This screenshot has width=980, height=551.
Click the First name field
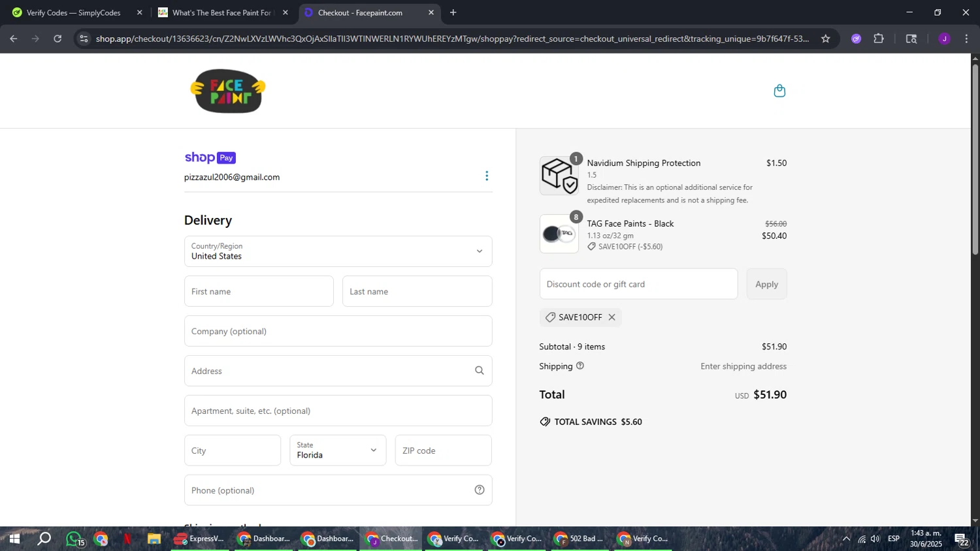(259, 291)
